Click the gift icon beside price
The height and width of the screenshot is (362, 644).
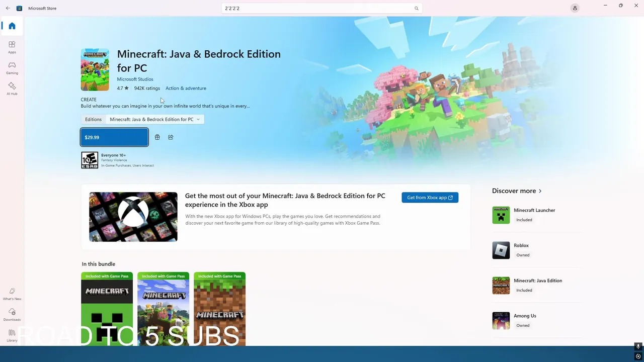point(157,137)
